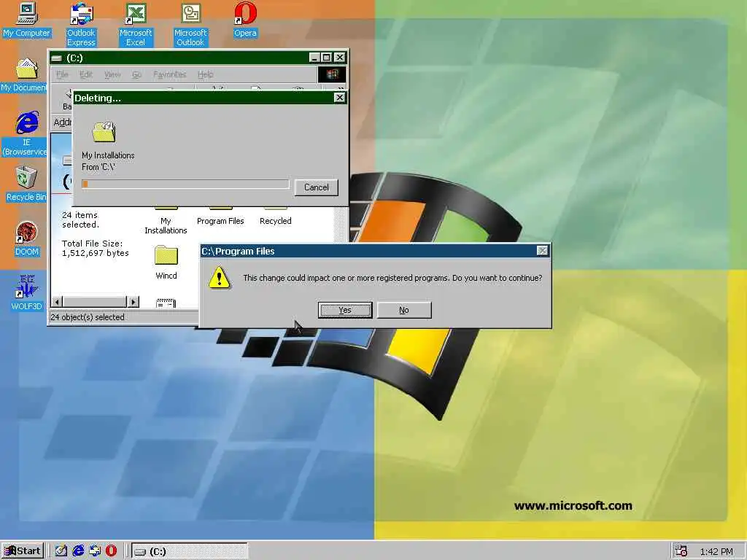This screenshot has height=560, width=747.
Task: Select the Microsoft Outlook desktop icon
Action: (x=190, y=24)
